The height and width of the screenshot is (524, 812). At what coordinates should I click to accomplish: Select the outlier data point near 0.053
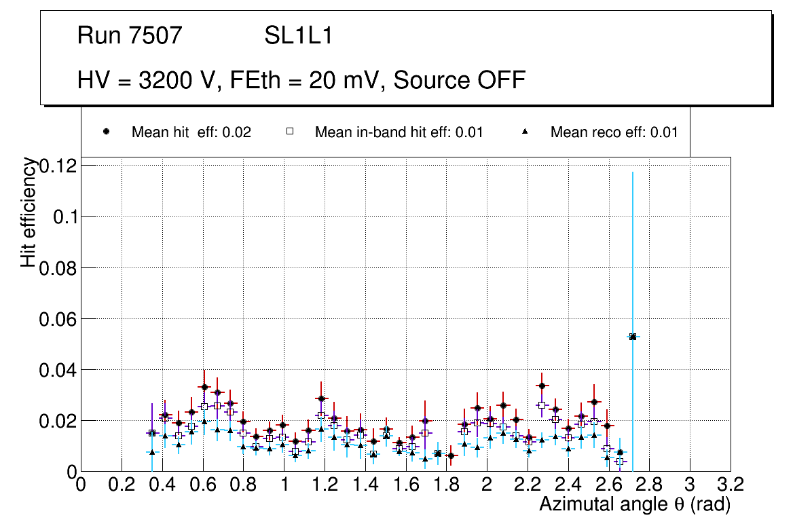633,337
